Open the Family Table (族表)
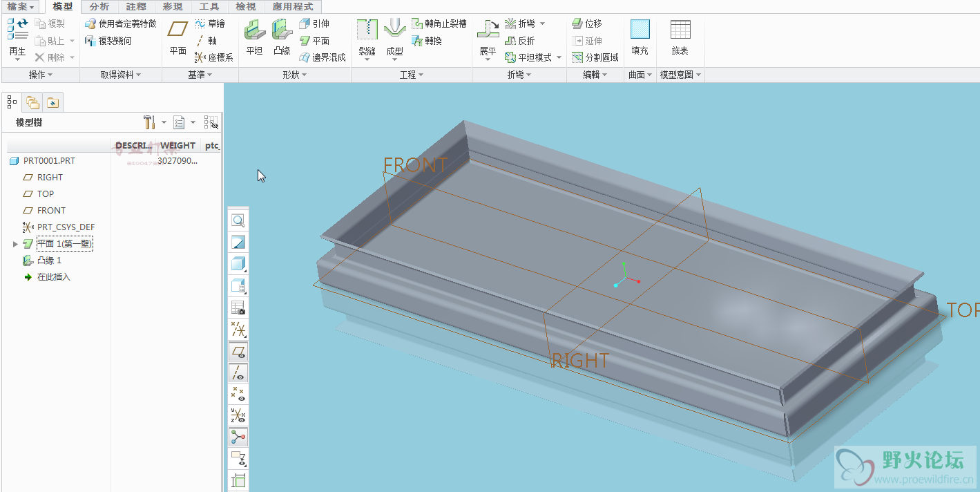 [680, 37]
